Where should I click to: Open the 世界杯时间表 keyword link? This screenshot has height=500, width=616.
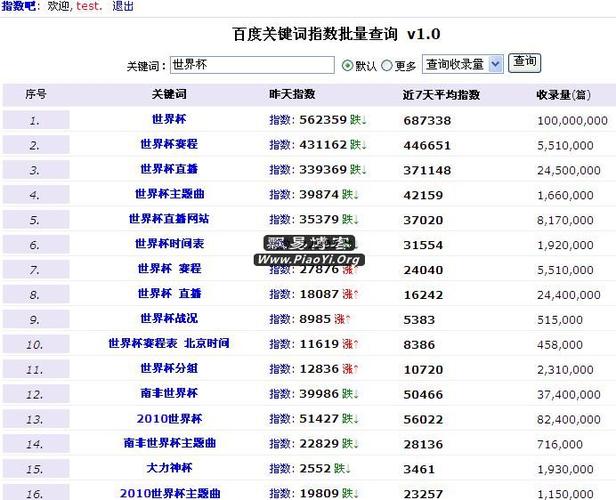pyautogui.click(x=169, y=244)
